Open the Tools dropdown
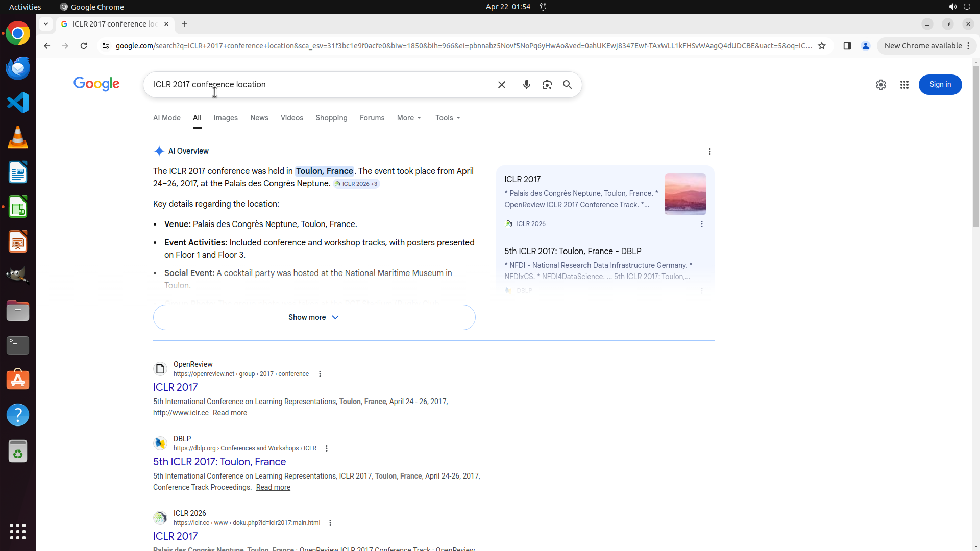The width and height of the screenshot is (980, 551). 448,118
